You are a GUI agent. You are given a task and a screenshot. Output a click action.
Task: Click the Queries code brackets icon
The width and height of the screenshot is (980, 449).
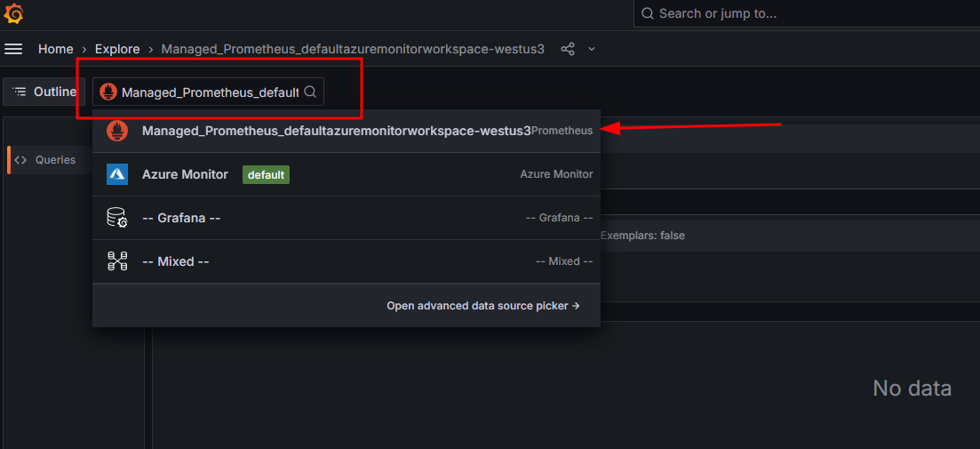[x=20, y=159]
